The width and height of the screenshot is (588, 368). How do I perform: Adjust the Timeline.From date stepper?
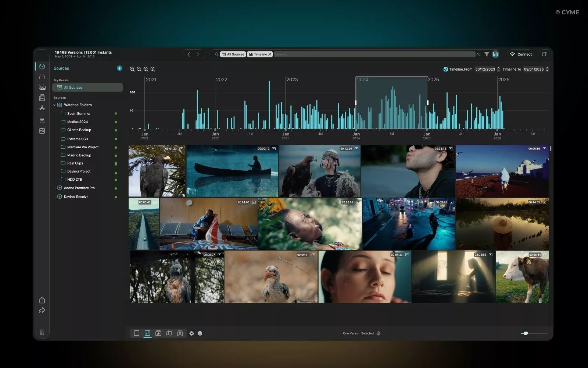(498, 69)
